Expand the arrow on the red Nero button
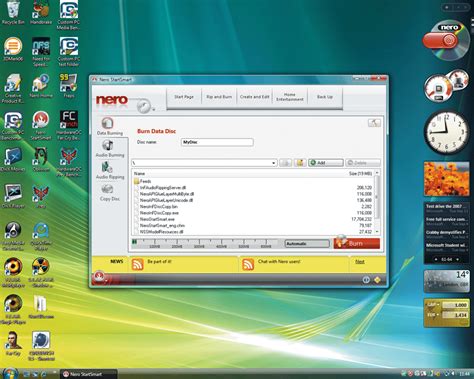This screenshot has height=379, width=474. point(106,280)
